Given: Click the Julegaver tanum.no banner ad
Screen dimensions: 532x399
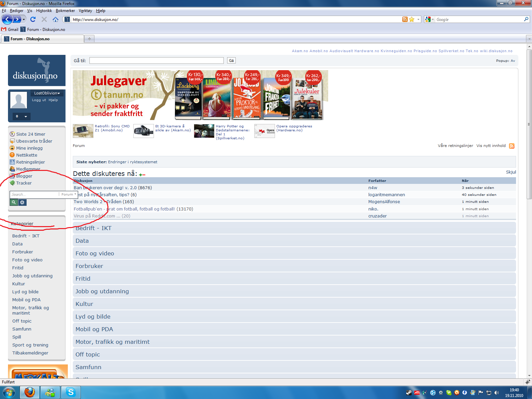Looking at the screenshot, I should coord(200,95).
